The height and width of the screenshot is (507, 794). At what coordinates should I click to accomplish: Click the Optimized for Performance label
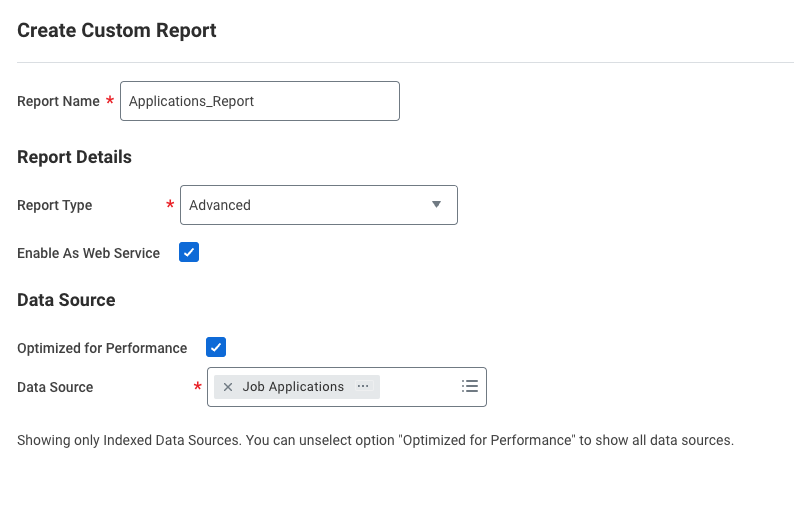pyautogui.click(x=102, y=348)
